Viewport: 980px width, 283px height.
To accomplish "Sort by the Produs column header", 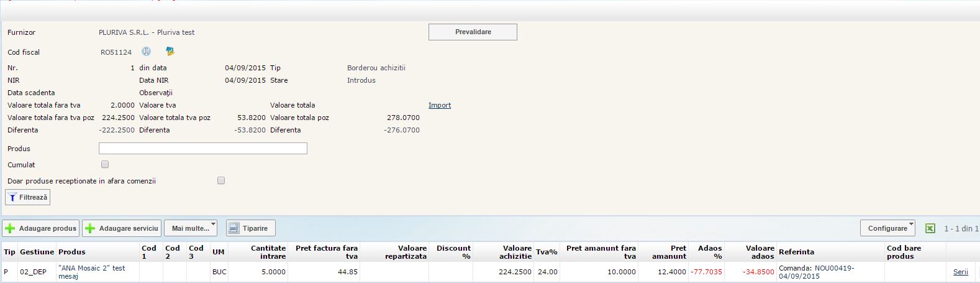I will click(x=72, y=252).
